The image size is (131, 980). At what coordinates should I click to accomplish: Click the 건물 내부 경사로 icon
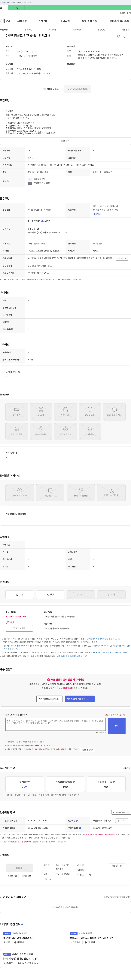tap(111, 493)
